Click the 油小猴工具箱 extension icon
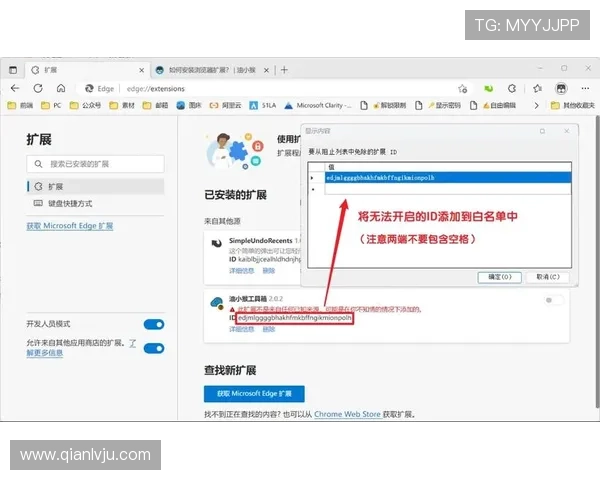The height and width of the screenshot is (480, 600). tap(216, 302)
